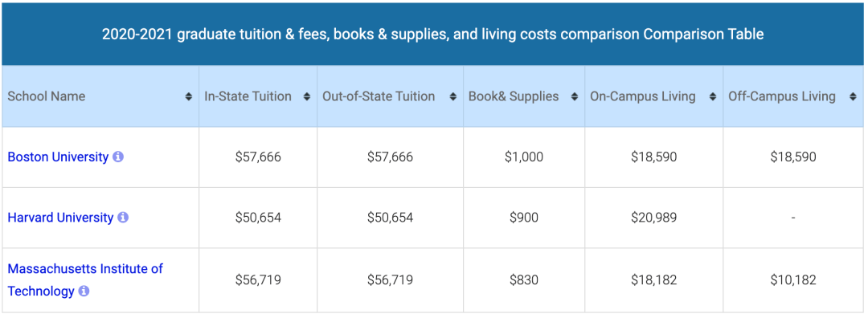Sort by Out-of-State Tuition arrow icon
This screenshot has height=318, width=868.
click(452, 97)
